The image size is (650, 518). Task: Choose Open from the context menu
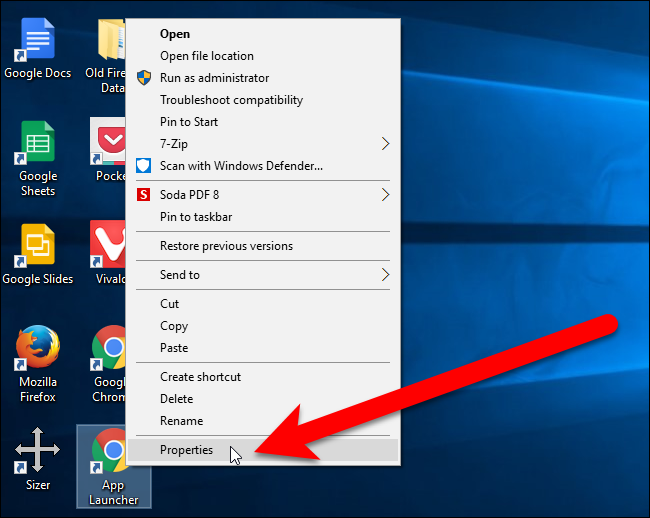point(263,34)
